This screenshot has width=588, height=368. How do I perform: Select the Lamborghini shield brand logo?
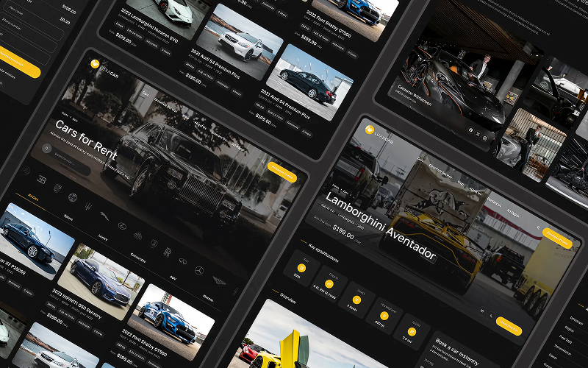(x=154, y=244)
